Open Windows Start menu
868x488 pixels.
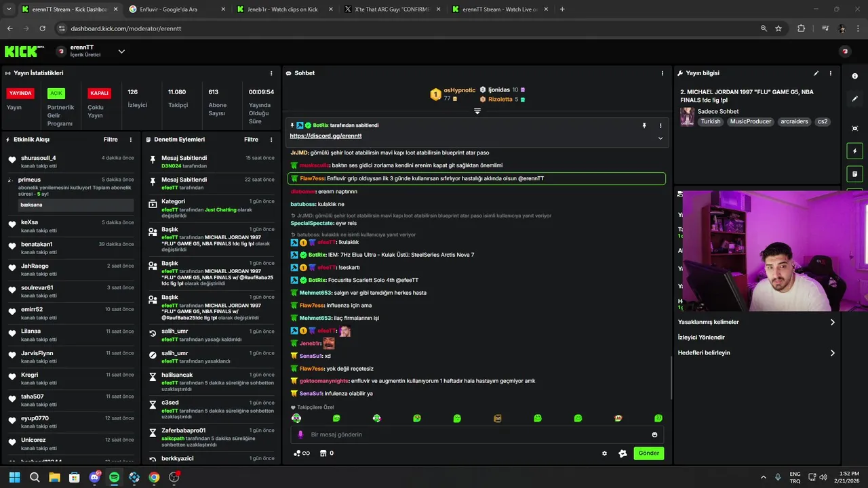14,477
